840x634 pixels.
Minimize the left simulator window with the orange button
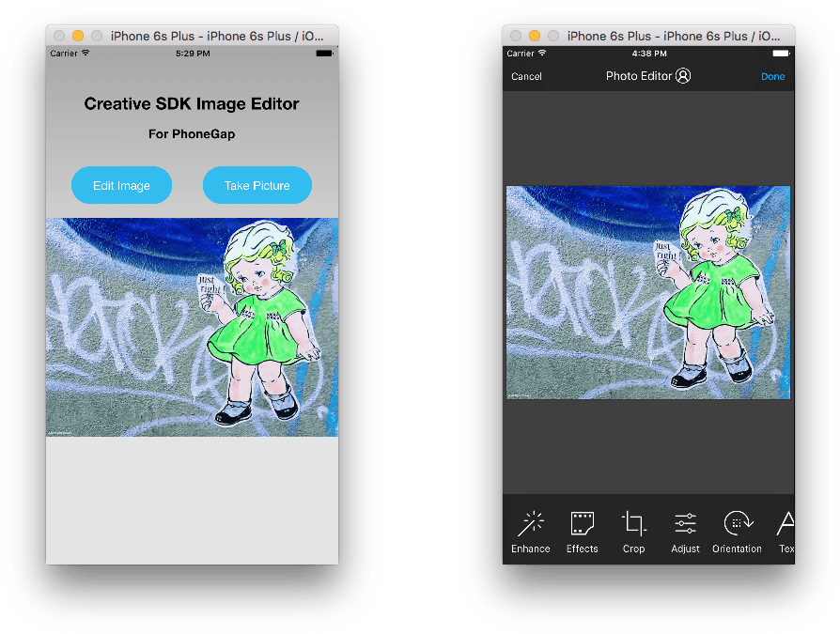[x=78, y=36]
